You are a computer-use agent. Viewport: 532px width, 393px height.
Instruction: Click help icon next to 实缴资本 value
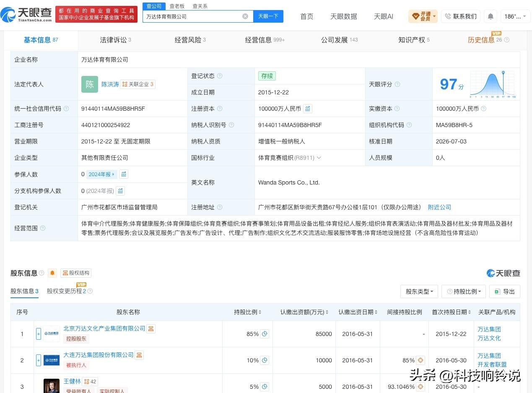[x=484, y=109]
